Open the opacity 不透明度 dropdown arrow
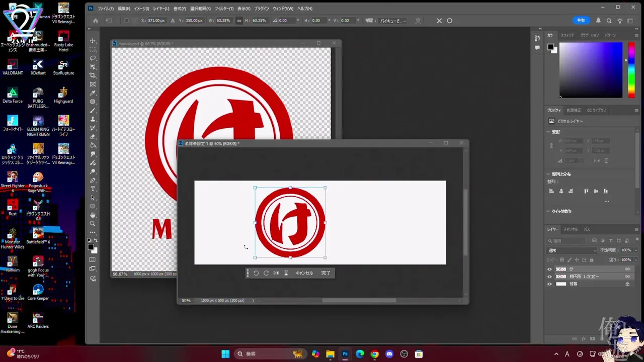 click(636, 250)
